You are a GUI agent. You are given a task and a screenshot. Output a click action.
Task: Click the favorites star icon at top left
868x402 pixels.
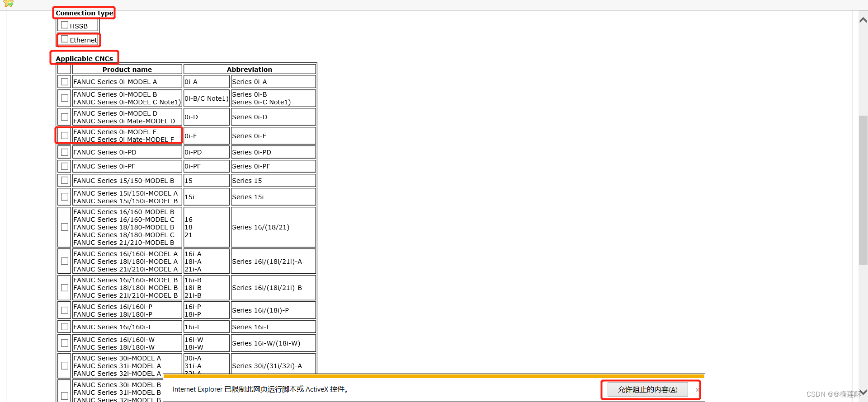point(8,4)
